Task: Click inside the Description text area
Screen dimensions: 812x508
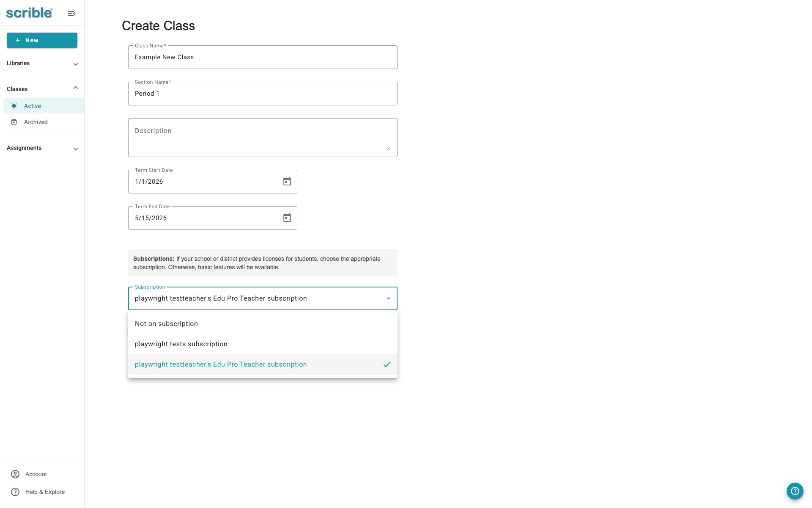Action: [262, 137]
